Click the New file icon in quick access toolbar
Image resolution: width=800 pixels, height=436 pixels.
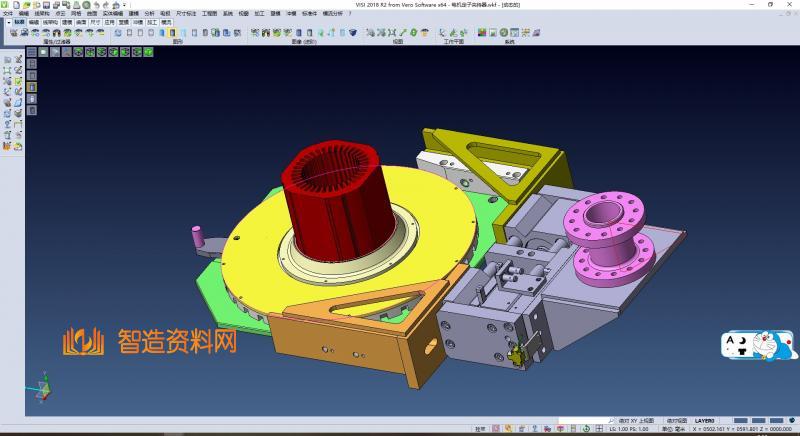click(17, 5)
